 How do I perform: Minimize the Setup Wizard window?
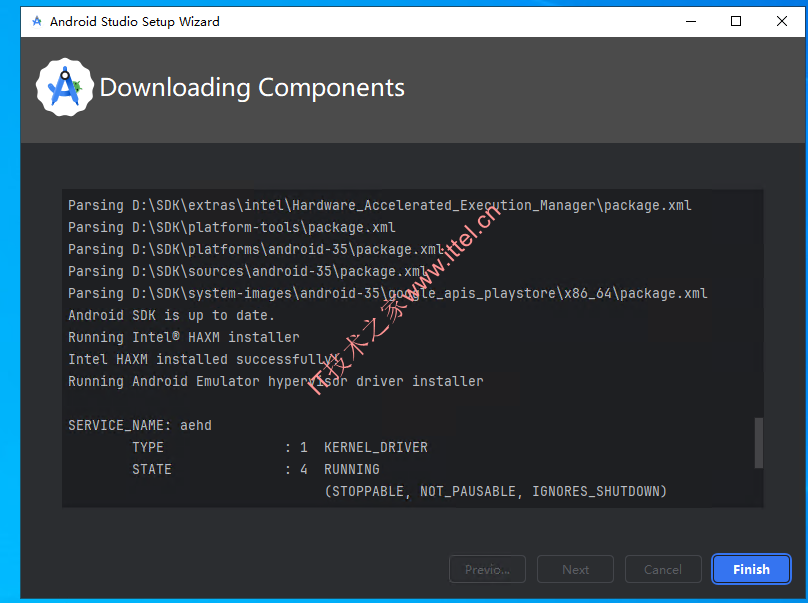point(691,21)
